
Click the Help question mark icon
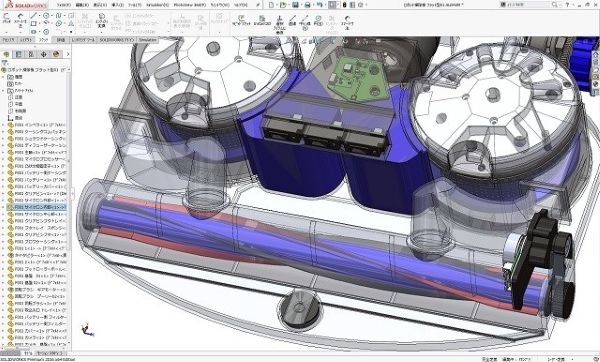567,5
